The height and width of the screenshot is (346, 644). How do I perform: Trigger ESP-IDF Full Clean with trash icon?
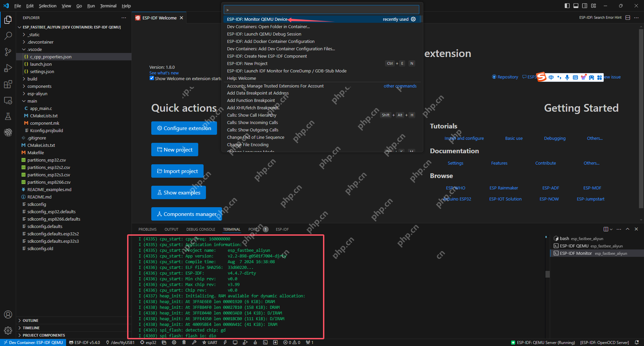tap(184, 342)
